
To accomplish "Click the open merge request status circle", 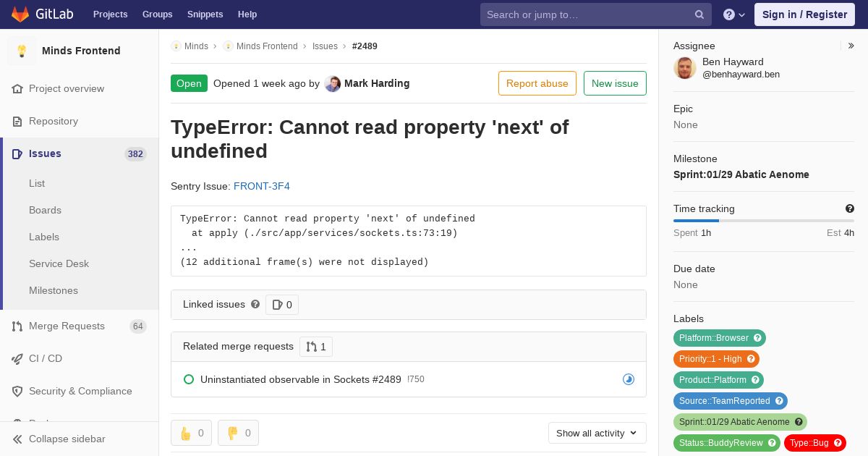I will click(x=189, y=379).
